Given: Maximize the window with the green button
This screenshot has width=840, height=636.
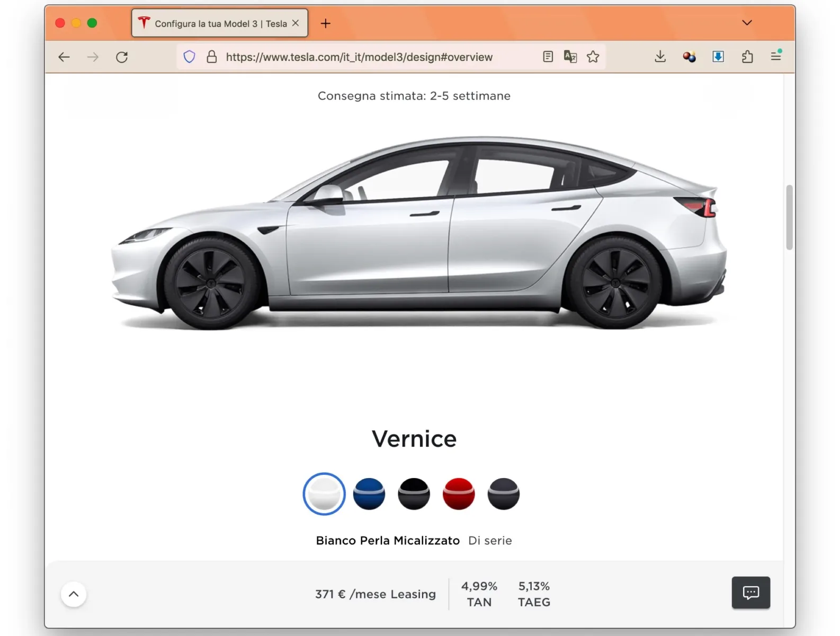Looking at the screenshot, I should [92, 23].
